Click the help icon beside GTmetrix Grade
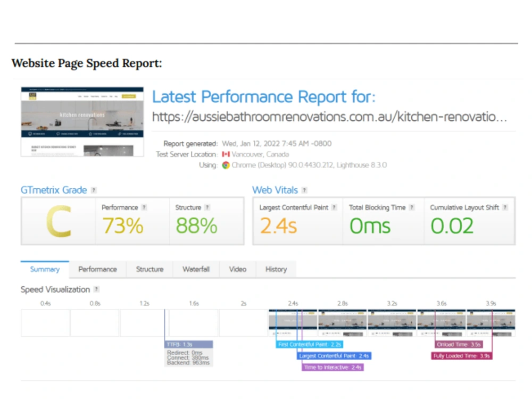532x399 pixels. click(x=94, y=190)
